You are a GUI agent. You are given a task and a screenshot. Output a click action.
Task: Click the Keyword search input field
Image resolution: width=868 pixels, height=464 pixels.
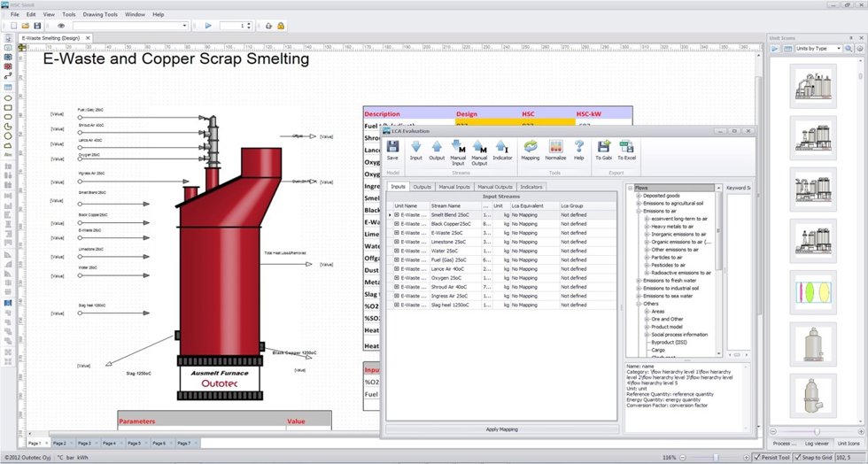[x=738, y=271]
